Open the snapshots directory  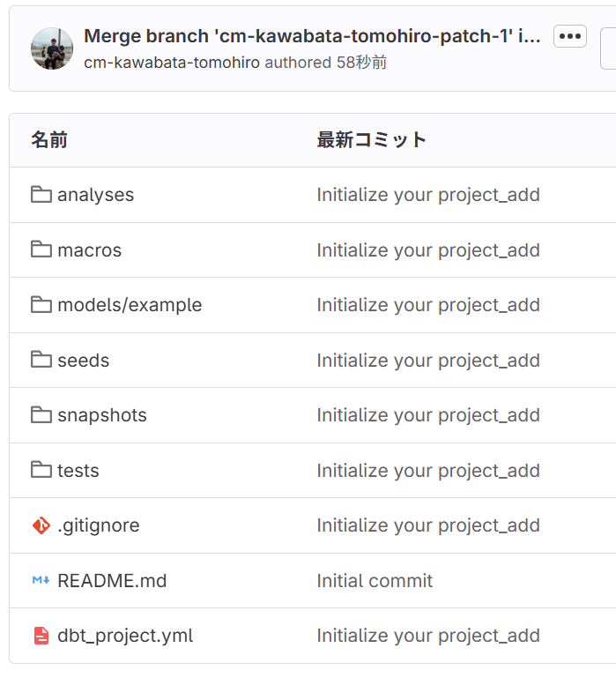tap(102, 415)
